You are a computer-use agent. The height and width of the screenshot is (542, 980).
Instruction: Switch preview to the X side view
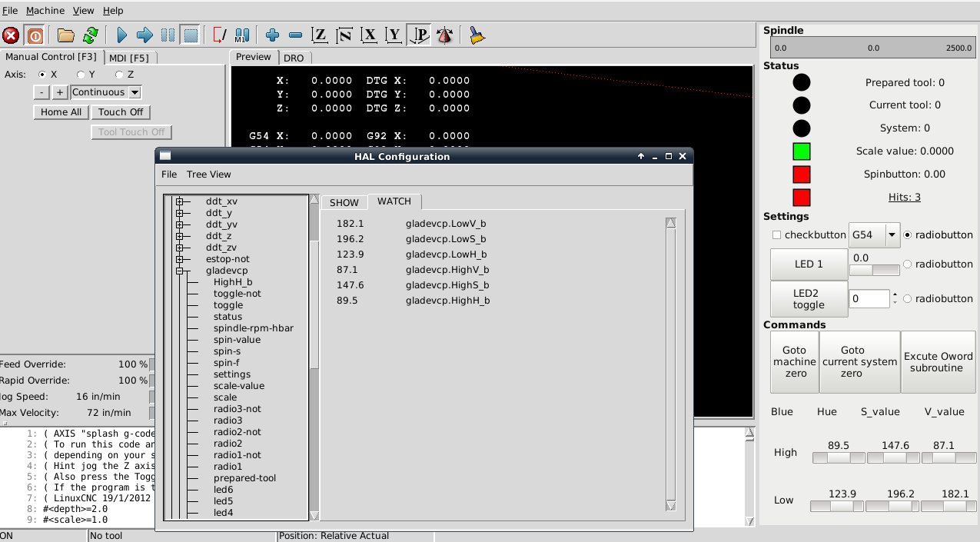pyautogui.click(x=370, y=35)
